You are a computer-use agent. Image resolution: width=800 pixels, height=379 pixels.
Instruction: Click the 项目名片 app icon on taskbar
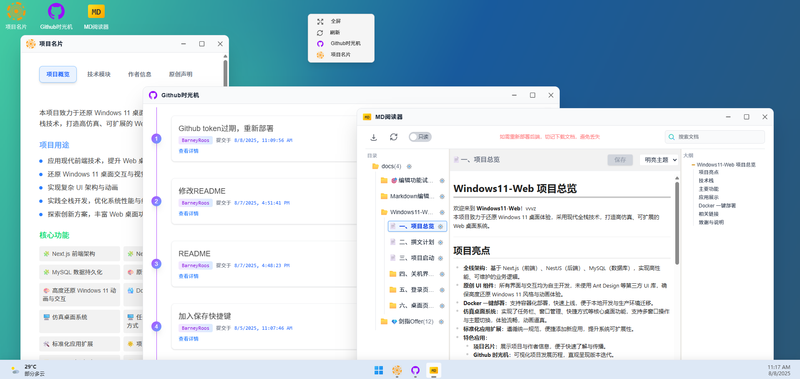click(396, 370)
